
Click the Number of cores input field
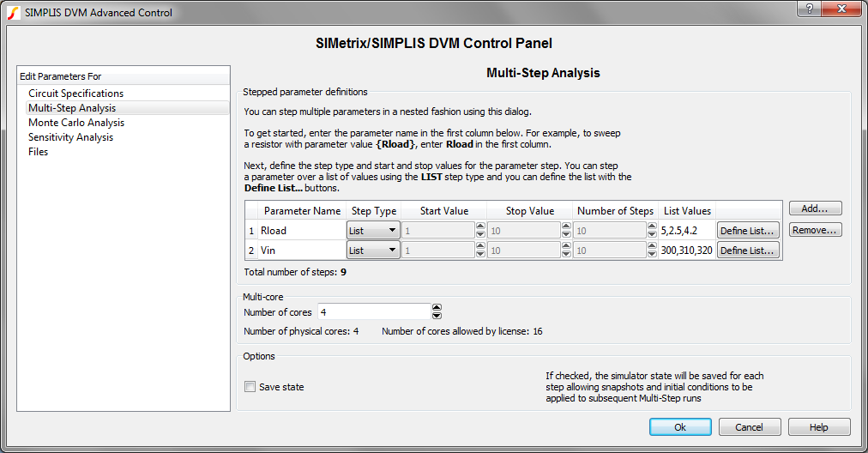(x=373, y=312)
